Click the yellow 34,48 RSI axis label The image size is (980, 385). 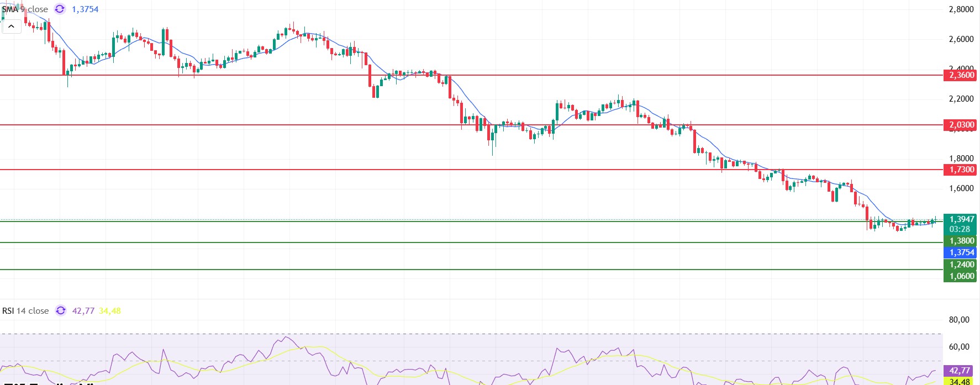(960, 381)
